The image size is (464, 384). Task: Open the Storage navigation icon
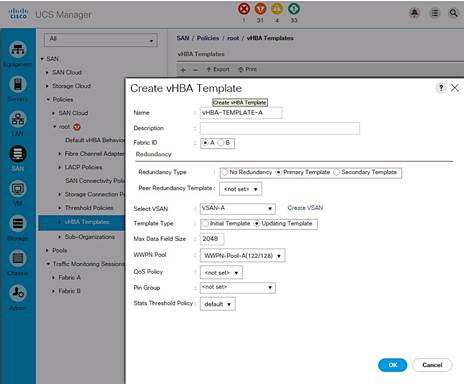(18, 223)
